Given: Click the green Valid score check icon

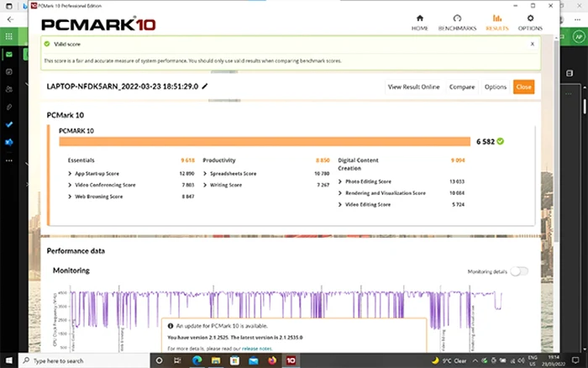Looking at the screenshot, I should [47, 44].
